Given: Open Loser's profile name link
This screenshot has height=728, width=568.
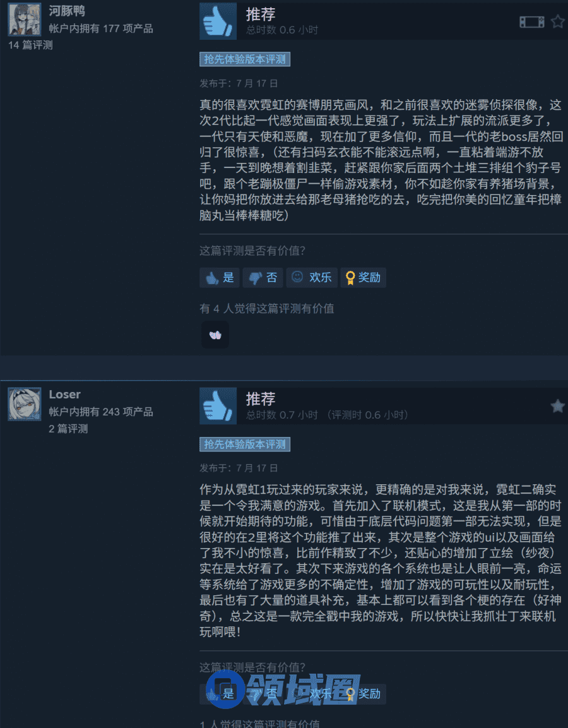Looking at the screenshot, I should (x=64, y=394).
